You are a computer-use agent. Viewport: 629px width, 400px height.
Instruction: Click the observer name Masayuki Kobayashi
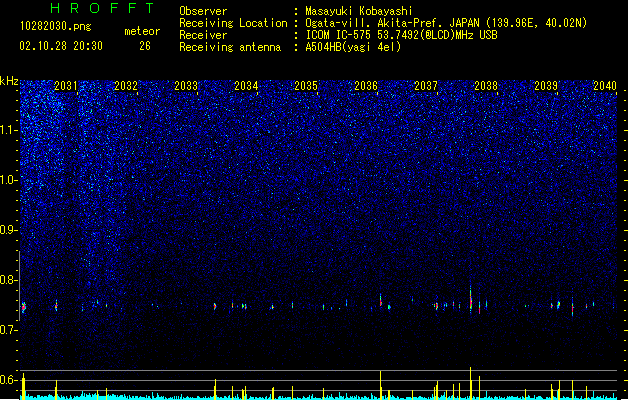(359, 11)
